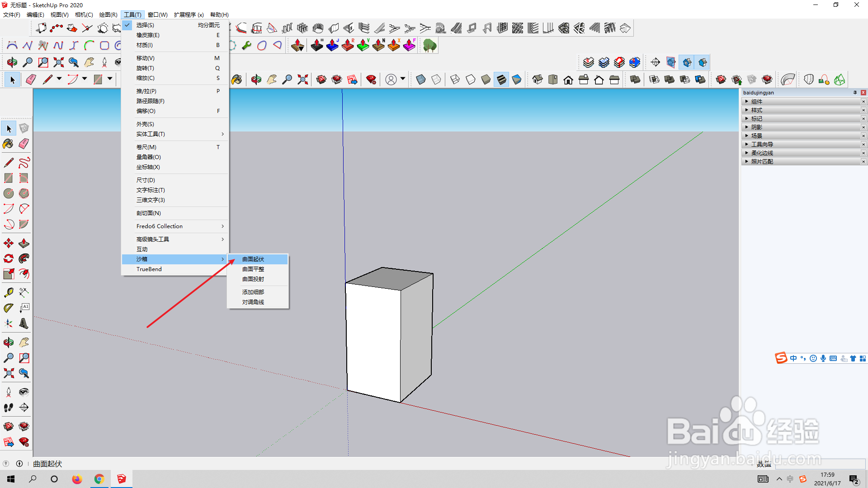Choose the Eraser tool in left toolbar

coord(24,144)
